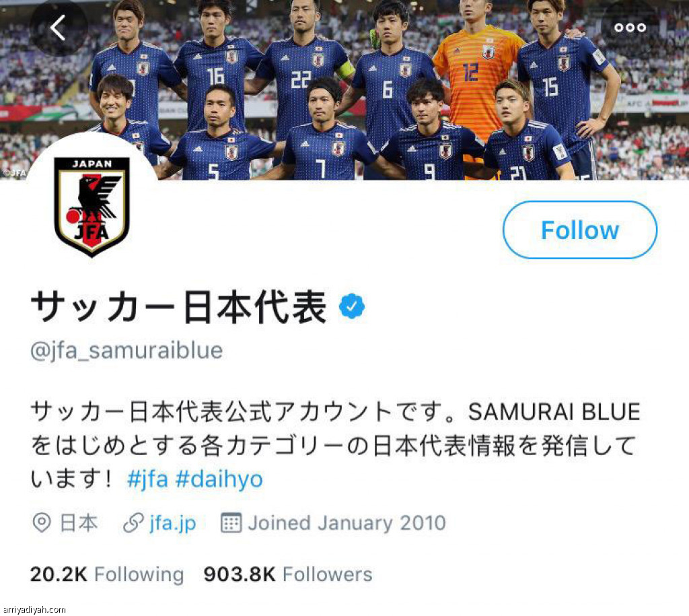The image size is (689, 616).
Task: View the 903.8K Followers list
Action: point(288,574)
